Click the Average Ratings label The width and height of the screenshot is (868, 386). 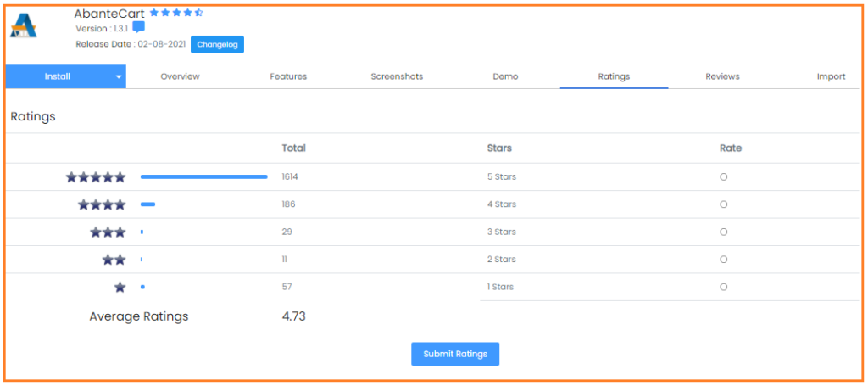click(x=139, y=316)
